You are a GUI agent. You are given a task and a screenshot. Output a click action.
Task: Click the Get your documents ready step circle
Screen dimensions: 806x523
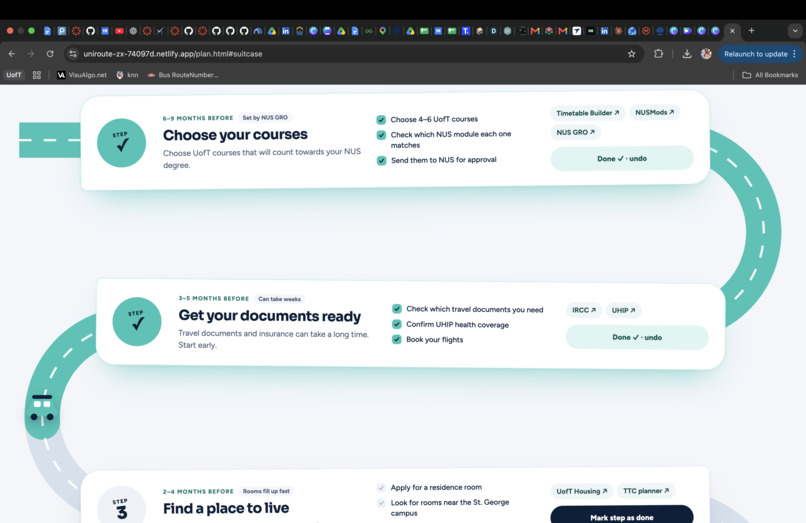(x=137, y=321)
